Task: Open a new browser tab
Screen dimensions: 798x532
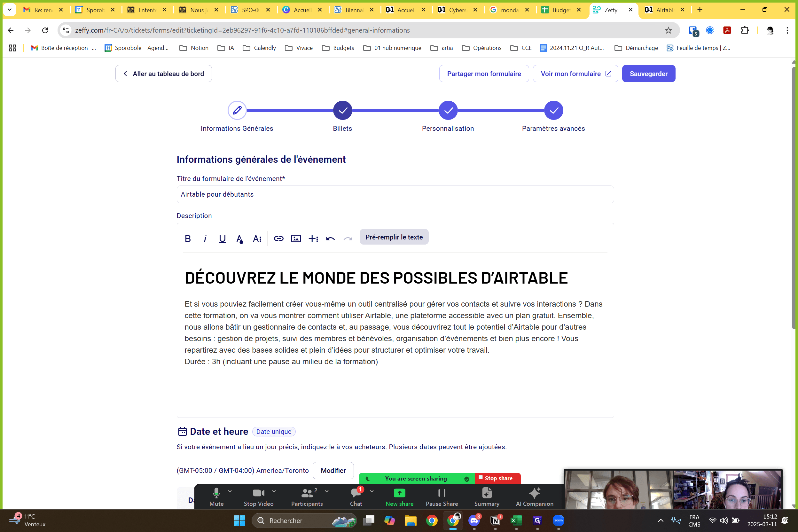Action: point(700,10)
